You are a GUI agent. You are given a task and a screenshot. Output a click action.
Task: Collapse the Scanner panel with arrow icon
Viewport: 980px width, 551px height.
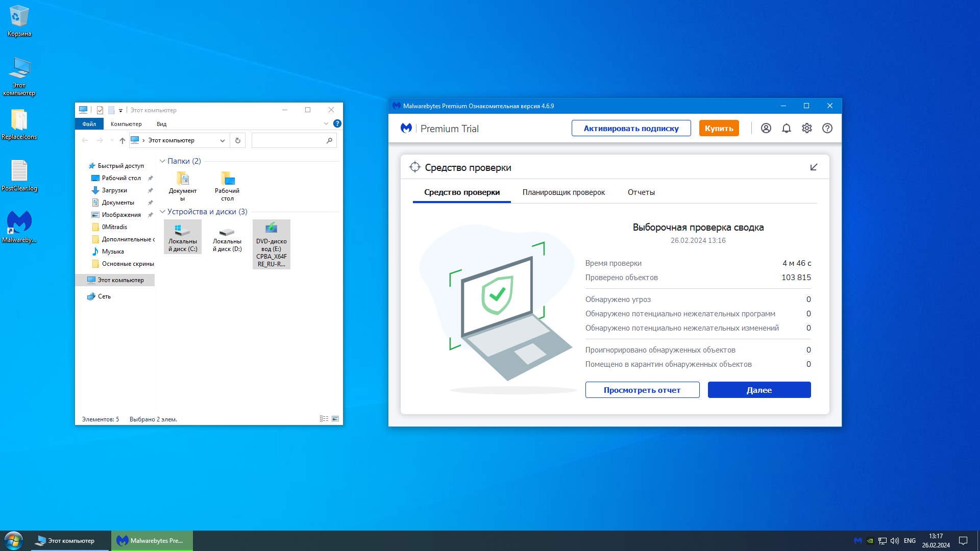point(814,167)
